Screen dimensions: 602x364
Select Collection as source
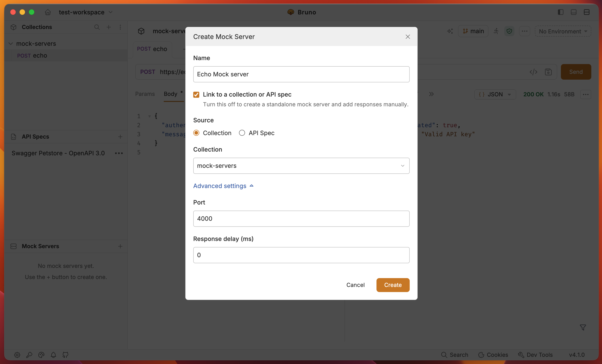click(196, 133)
